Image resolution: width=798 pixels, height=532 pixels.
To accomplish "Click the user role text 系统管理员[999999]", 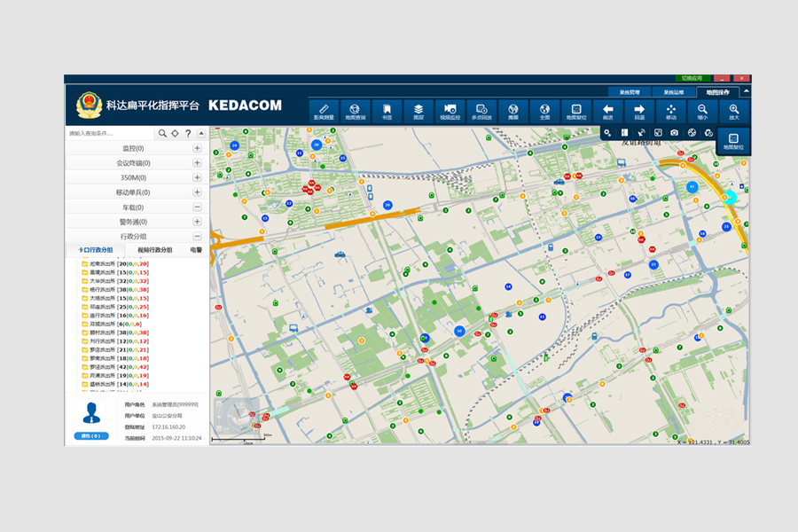I will click(x=175, y=404).
